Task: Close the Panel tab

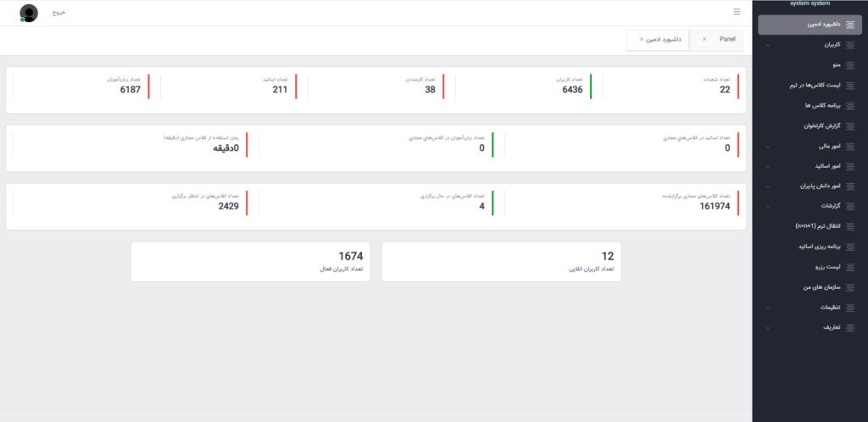Action: [x=704, y=39]
